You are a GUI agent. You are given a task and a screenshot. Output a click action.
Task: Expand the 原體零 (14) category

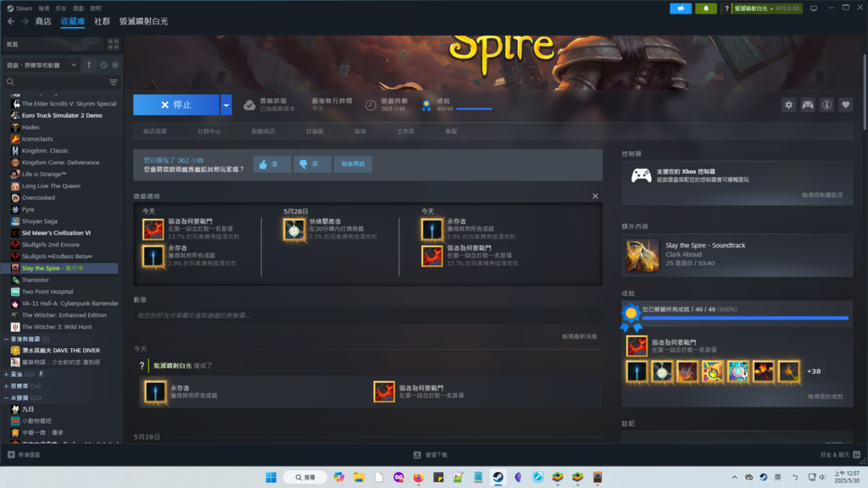point(7,385)
